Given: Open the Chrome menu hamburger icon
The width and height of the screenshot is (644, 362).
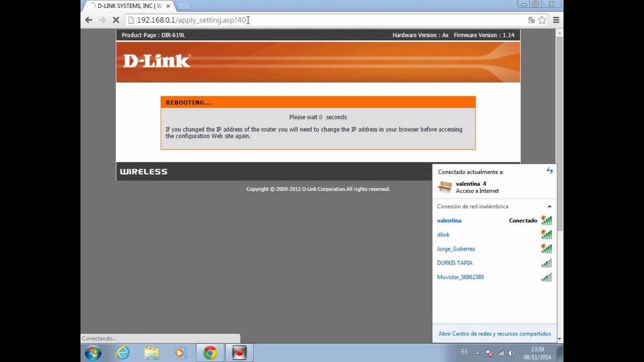Looking at the screenshot, I should coord(556,20).
